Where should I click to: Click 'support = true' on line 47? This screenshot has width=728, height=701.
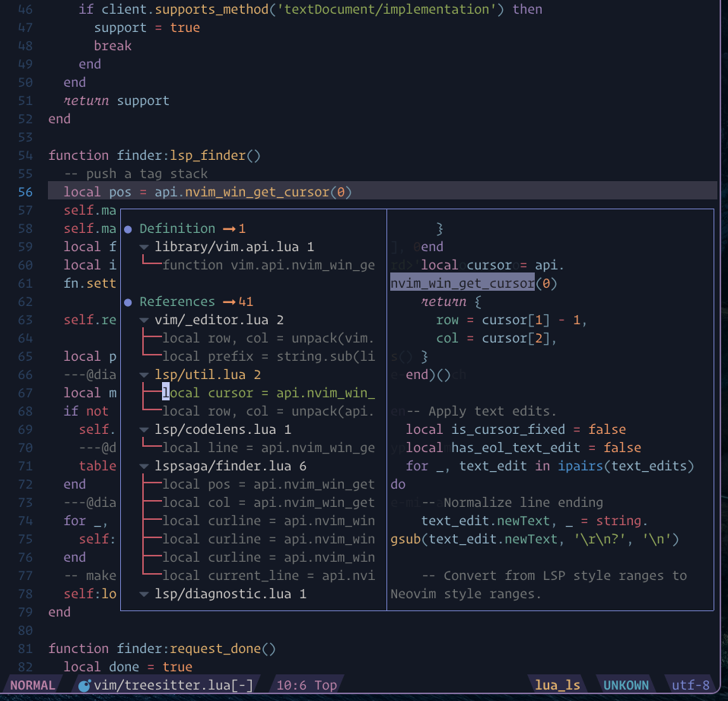(x=147, y=28)
